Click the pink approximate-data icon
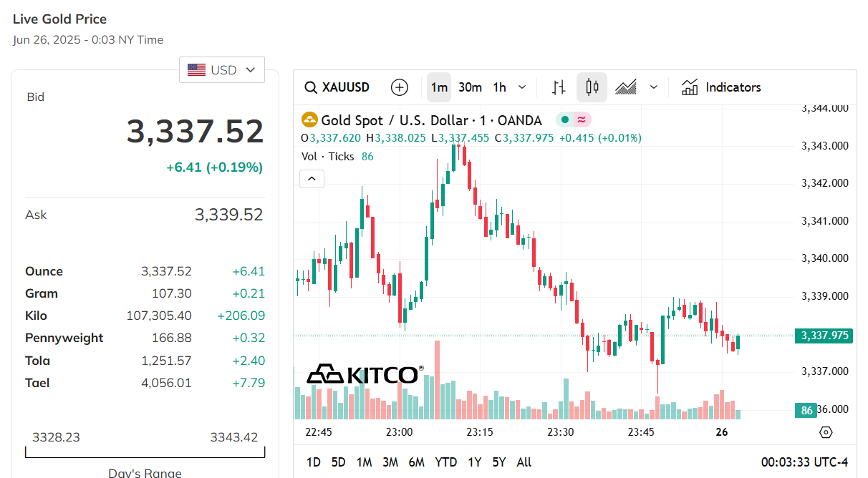Screen dimensions: 868x478 click(x=582, y=120)
